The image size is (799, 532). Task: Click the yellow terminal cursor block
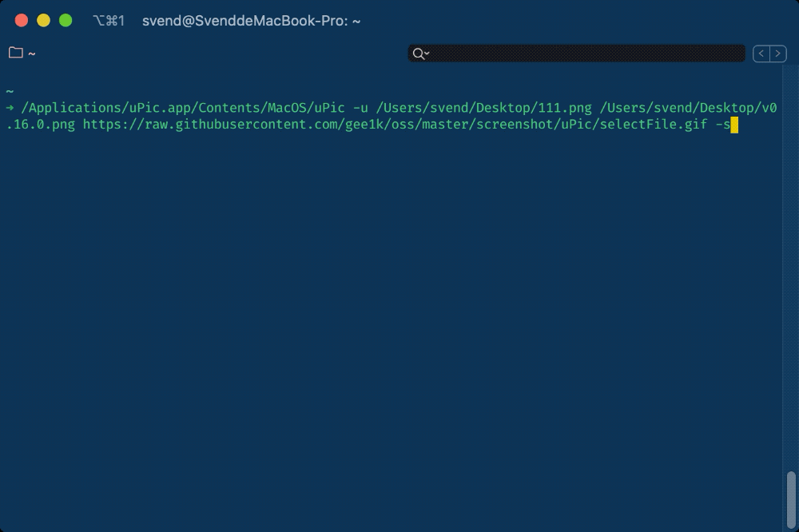734,125
